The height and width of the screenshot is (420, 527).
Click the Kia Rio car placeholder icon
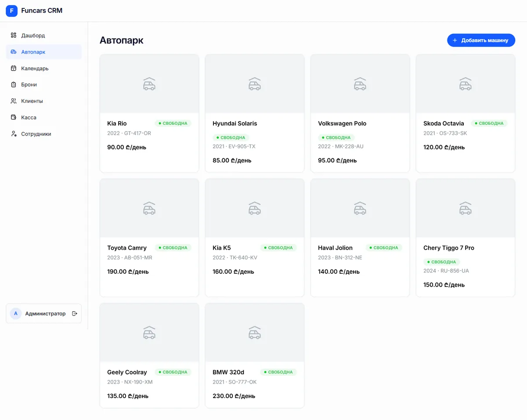149,84
